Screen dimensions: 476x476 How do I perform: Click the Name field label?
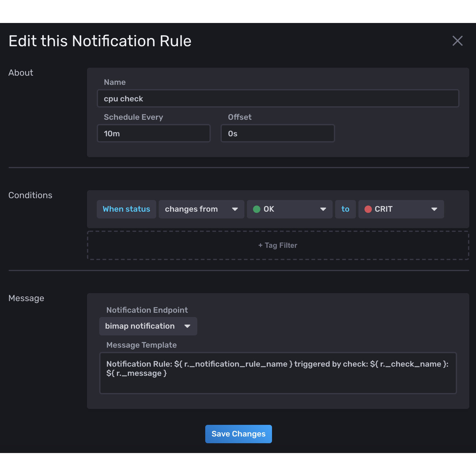[115, 82]
